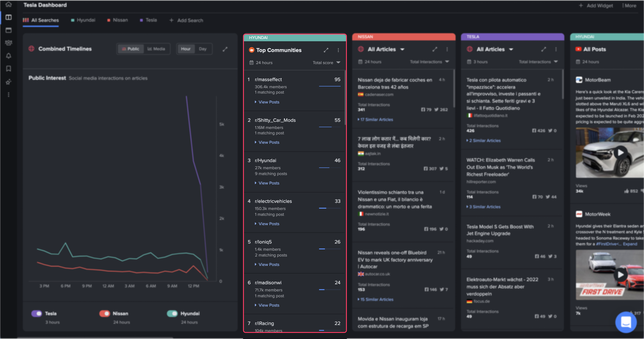Select Hour granularity

186,49
